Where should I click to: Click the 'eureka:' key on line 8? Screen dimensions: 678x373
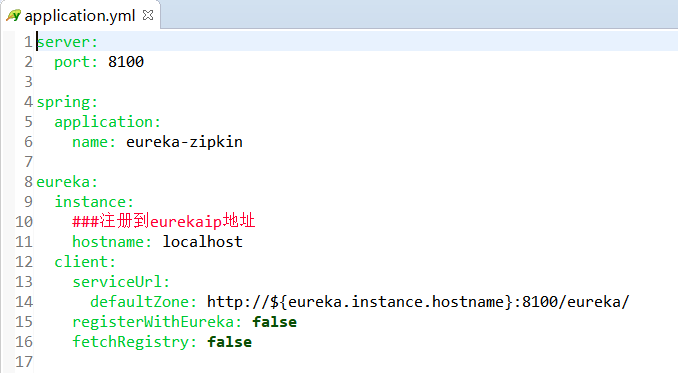pyautogui.click(x=67, y=182)
